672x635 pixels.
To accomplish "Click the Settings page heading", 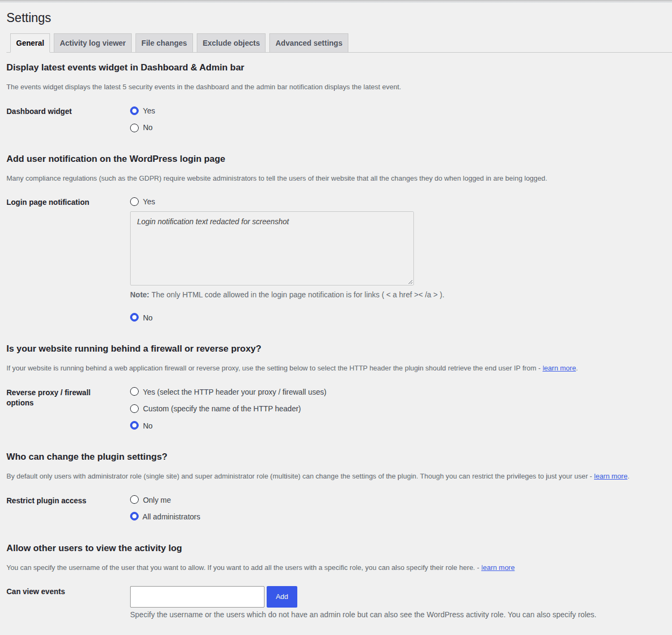I will 28,18.
